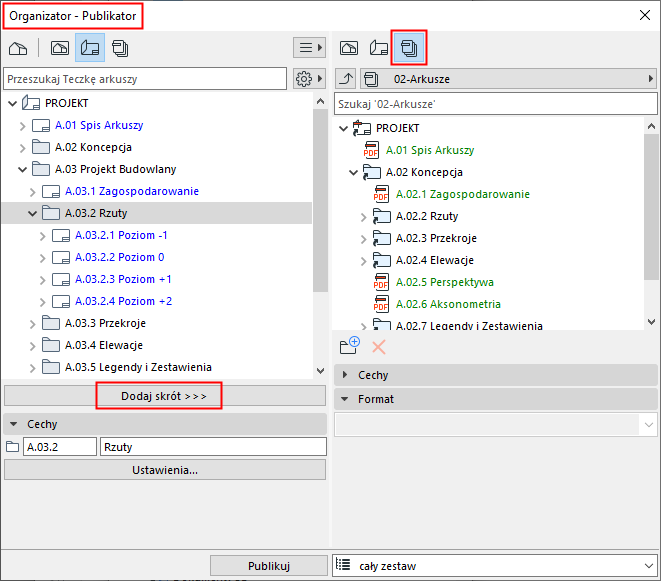Edit the Rzuty name field
The image size is (661, 581).
click(213, 447)
